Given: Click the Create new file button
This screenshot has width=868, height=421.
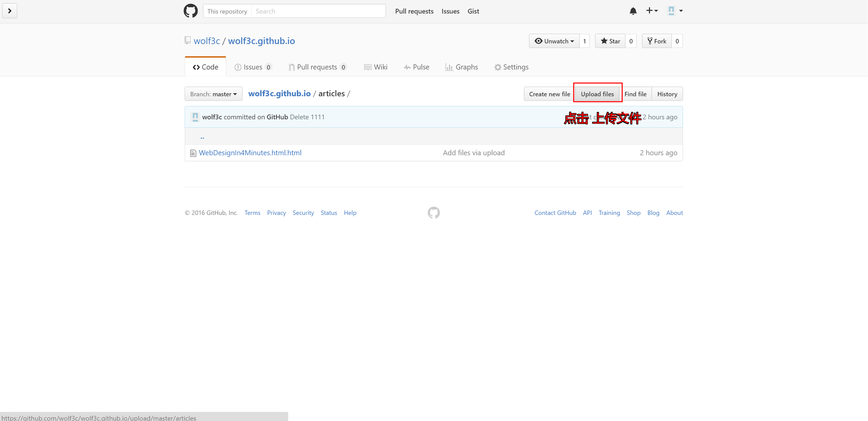Looking at the screenshot, I should tap(550, 94).
